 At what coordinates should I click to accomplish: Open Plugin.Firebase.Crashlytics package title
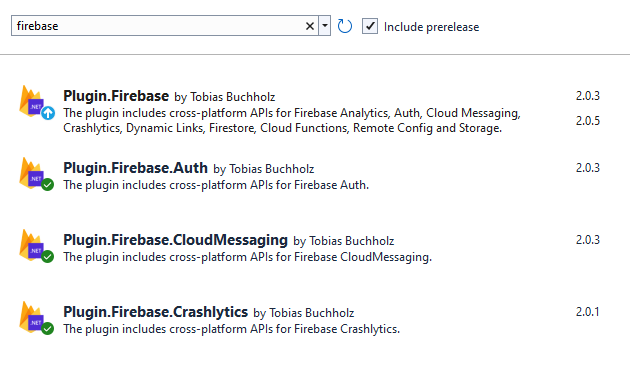(x=155, y=312)
